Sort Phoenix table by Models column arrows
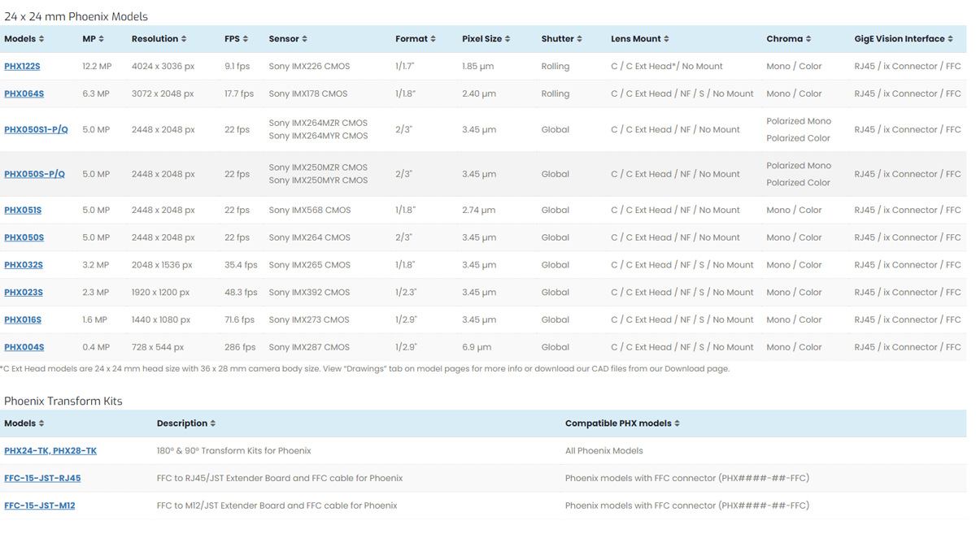The width and height of the screenshot is (976, 560). (41, 39)
